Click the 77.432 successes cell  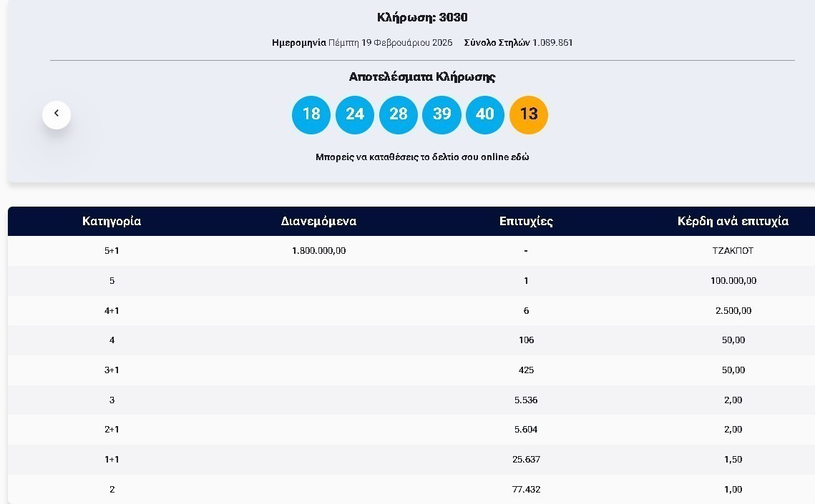(526, 490)
